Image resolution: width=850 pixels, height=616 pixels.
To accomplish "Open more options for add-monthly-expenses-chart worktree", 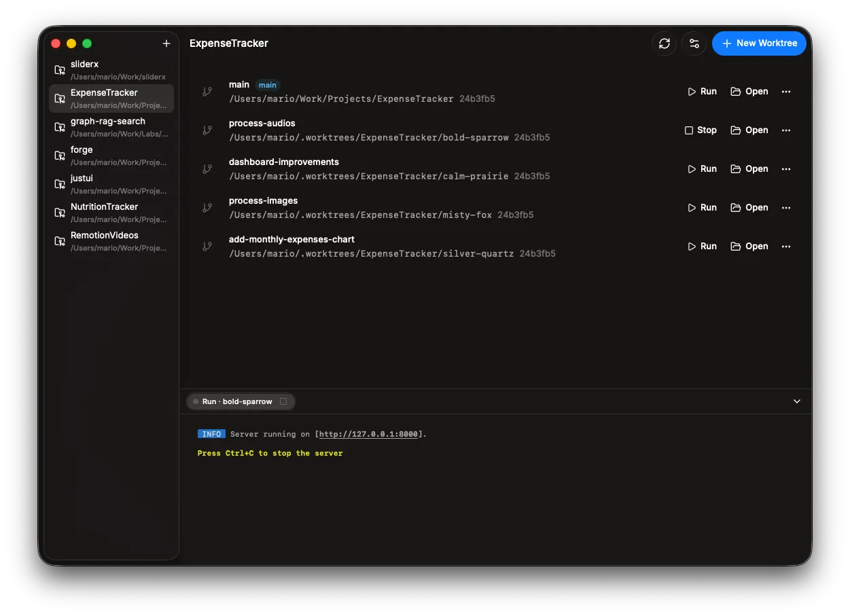I will click(786, 247).
